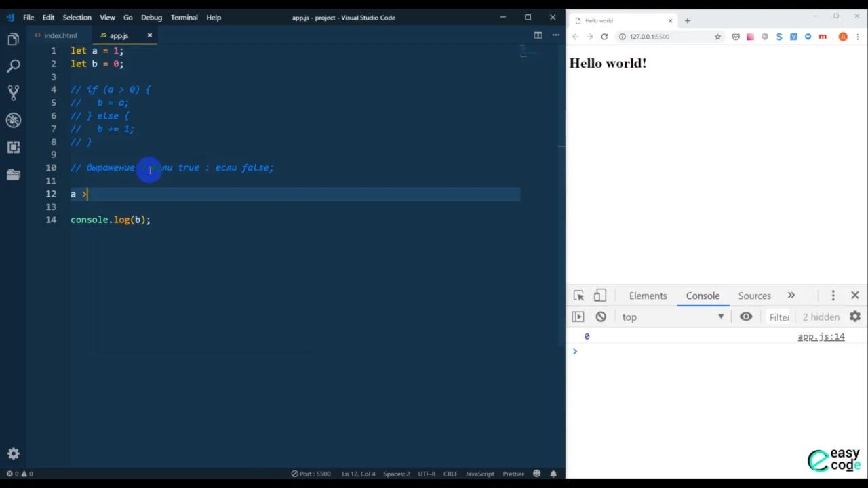Viewport: 868px width, 488px height.
Task: Toggle device toolbar in DevTools
Action: click(x=600, y=296)
